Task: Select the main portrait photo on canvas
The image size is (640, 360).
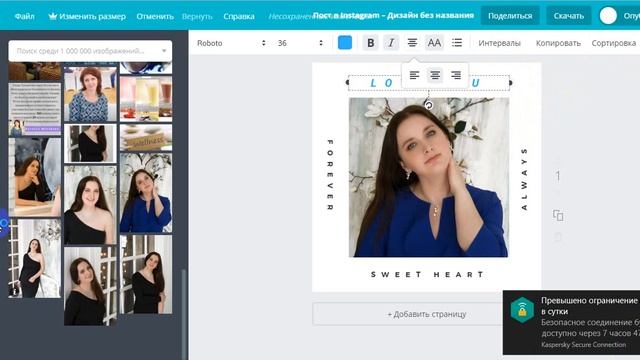Action: (x=429, y=177)
